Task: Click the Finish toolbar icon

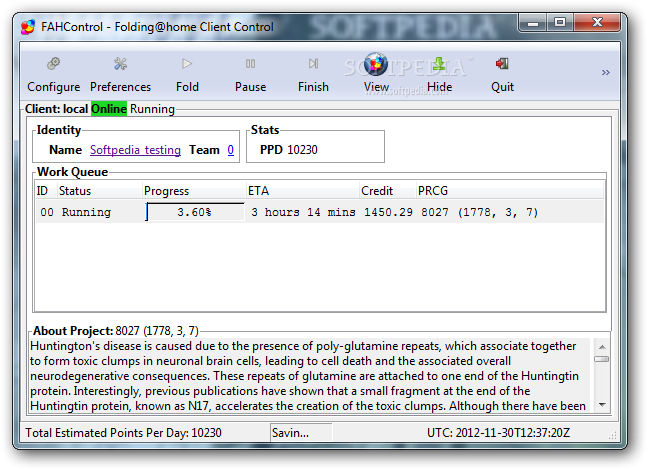Action: click(x=313, y=64)
